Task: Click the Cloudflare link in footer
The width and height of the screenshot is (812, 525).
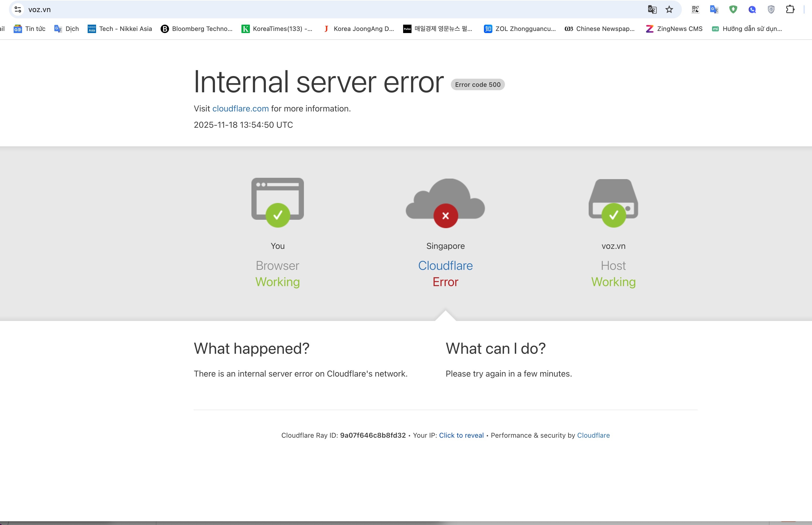Action: [x=593, y=435]
